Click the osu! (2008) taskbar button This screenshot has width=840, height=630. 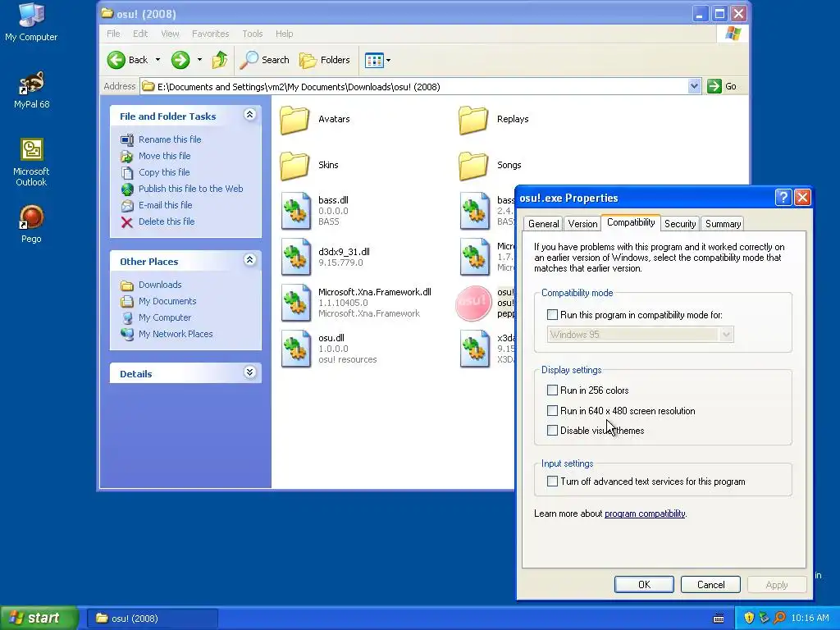coord(152,619)
